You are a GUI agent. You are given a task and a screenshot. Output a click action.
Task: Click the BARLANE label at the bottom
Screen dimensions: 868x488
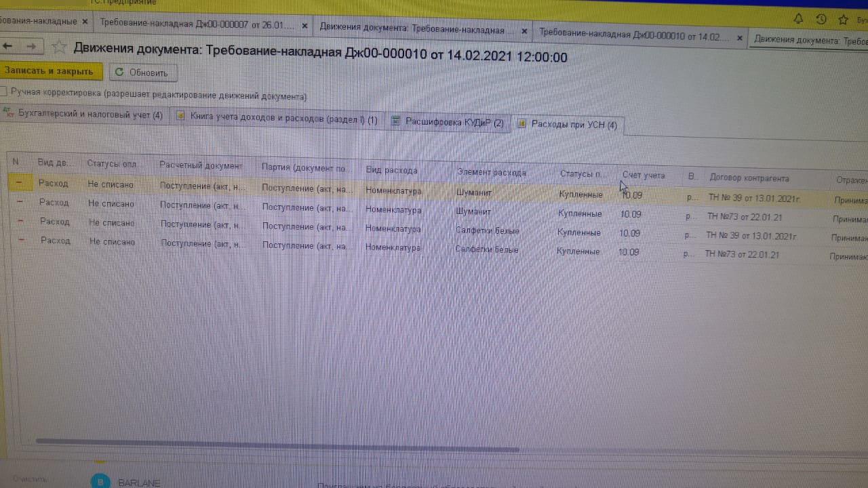pos(139,483)
